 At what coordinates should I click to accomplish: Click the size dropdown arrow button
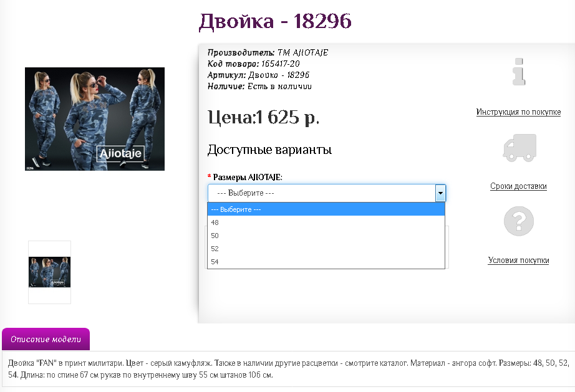point(440,193)
